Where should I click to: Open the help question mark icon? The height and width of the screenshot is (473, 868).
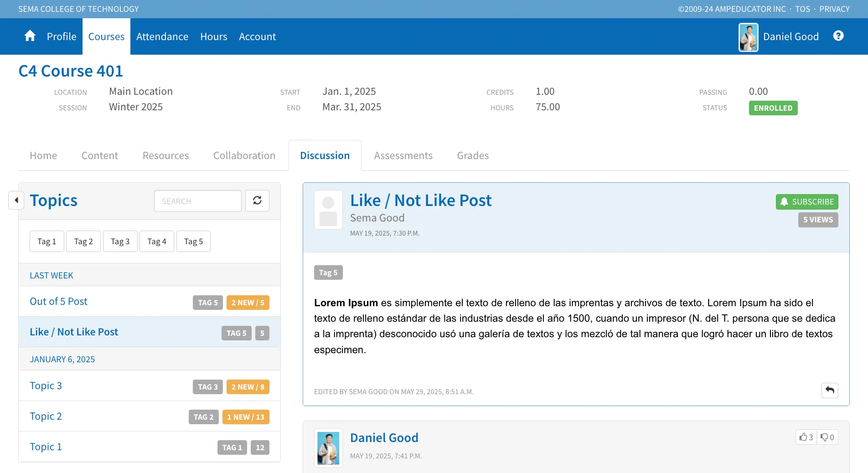[x=838, y=36]
